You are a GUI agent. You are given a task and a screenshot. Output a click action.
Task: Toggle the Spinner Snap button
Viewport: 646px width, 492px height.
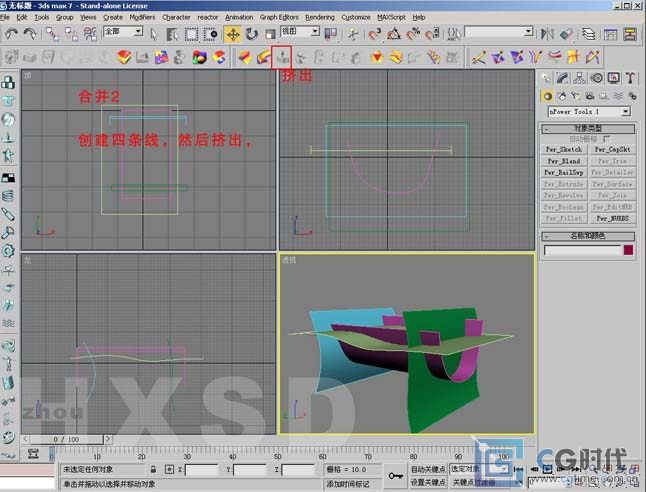coord(432,34)
